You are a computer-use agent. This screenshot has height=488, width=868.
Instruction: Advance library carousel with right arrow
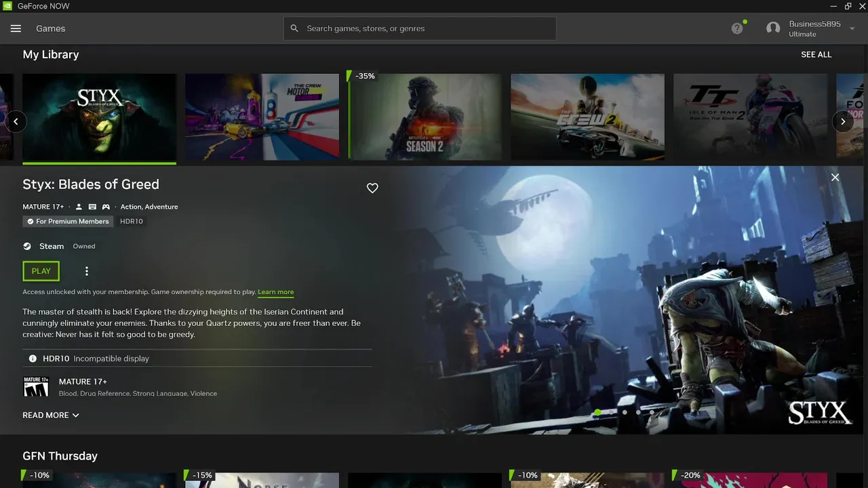(x=843, y=121)
